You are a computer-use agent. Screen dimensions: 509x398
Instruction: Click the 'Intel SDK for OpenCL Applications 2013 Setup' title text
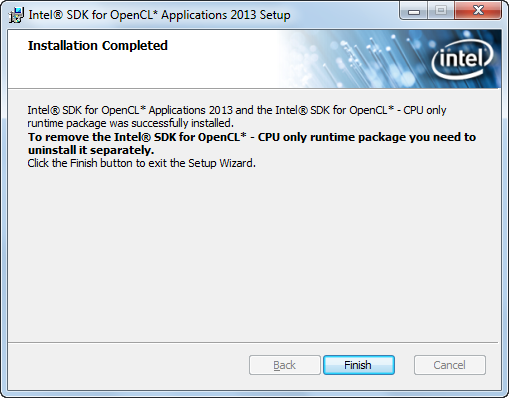point(159,15)
